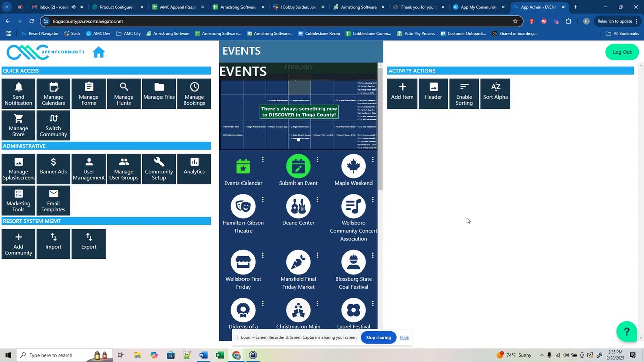Open Manage Bookings tile
Screen dimensions: 644x362
coord(194,94)
